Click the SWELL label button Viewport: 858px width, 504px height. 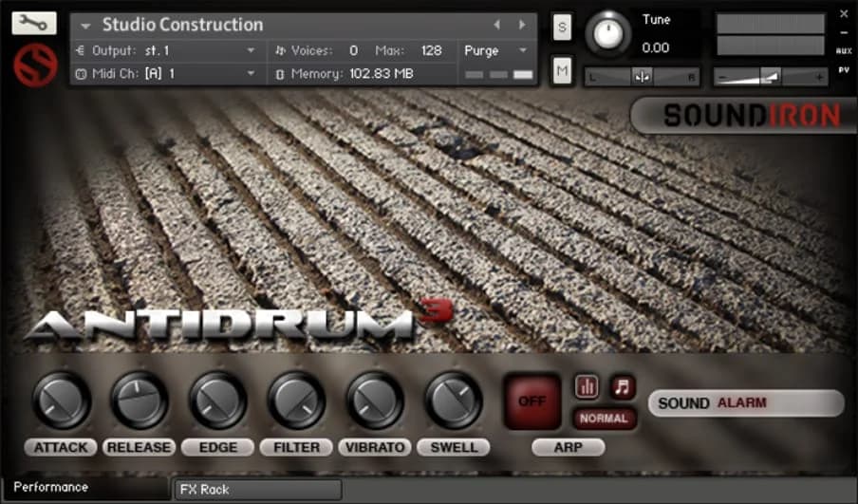coord(453,448)
